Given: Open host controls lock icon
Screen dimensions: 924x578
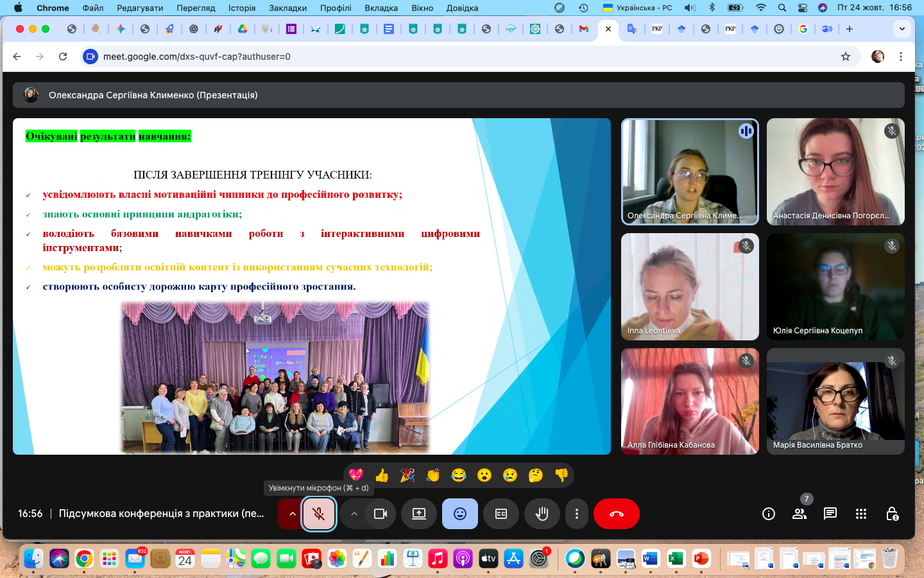Looking at the screenshot, I should (x=892, y=514).
